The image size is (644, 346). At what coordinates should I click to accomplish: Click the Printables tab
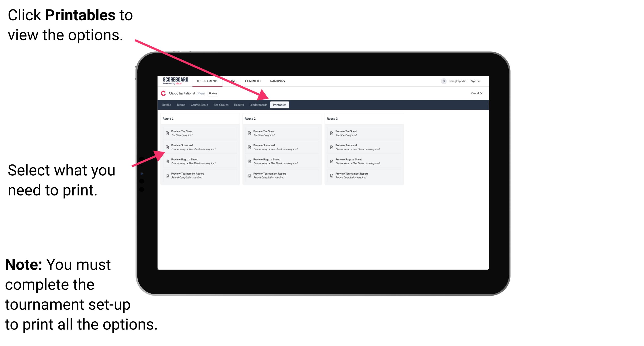tap(280, 105)
